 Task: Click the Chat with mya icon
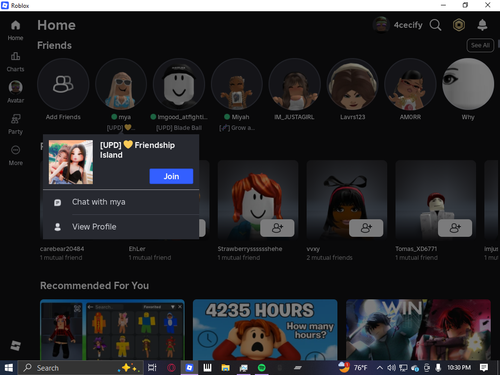click(x=58, y=202)
